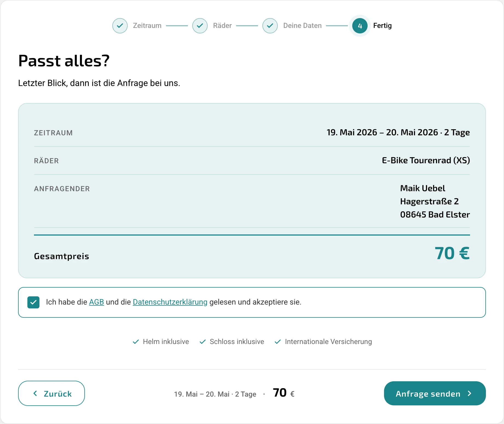504x424 pixels.
Task: Click the Deine Daten step checkmark icon
Action: pos(270,26)
